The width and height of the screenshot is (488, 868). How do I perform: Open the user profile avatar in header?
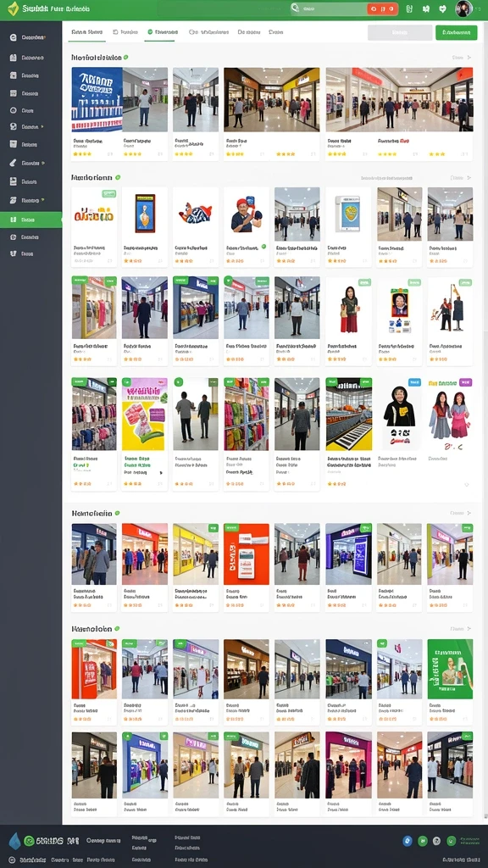coord(463,8)
